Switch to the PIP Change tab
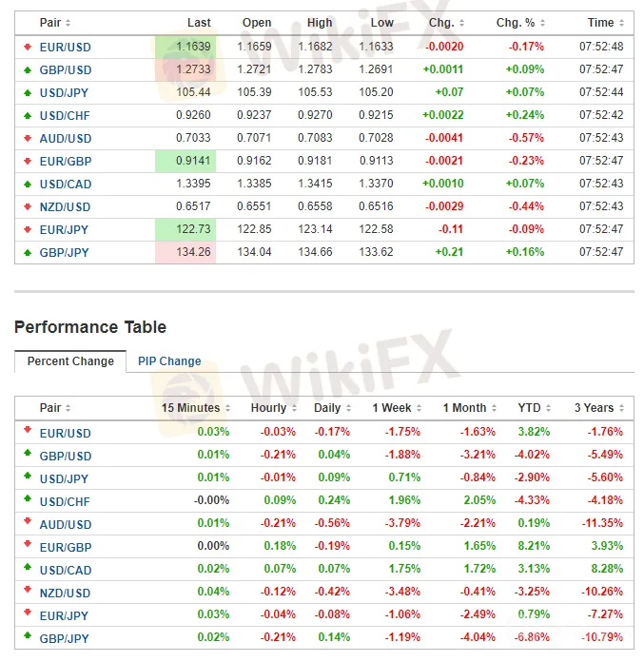The image size is (644, 662). (169, 361)
